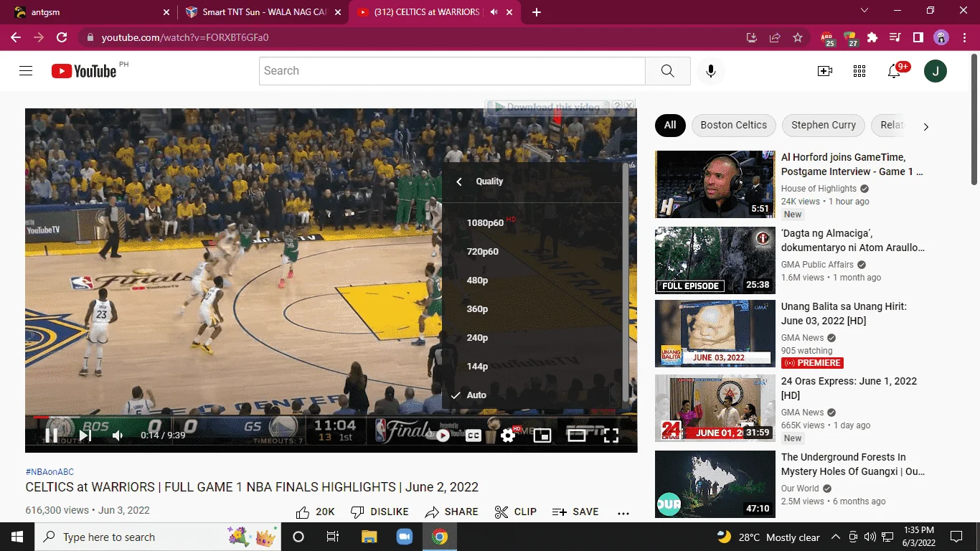The width and height of the screenshot is (980, 551).
Task: Mute tab via speaker icon on tab
Action: click(494, 12)
